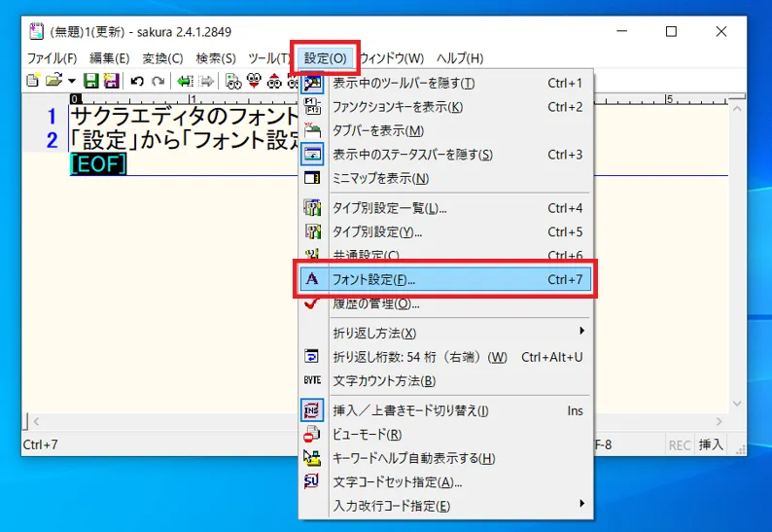The width and height of the screenshot is (772, 532).
Task: Open タイプ別設定一覧(L)... from the menu
Action: (x=445, y=208)
